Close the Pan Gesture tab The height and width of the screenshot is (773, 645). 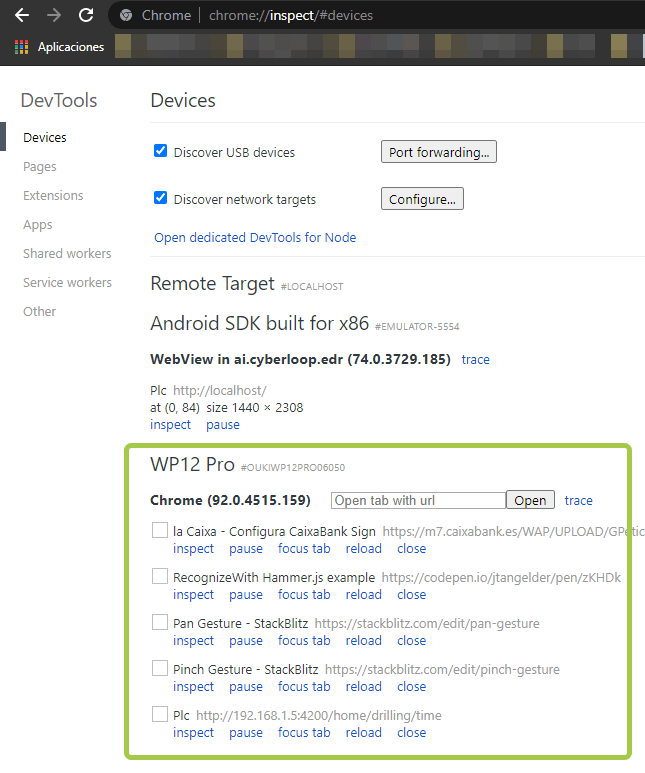coord(411,640)
